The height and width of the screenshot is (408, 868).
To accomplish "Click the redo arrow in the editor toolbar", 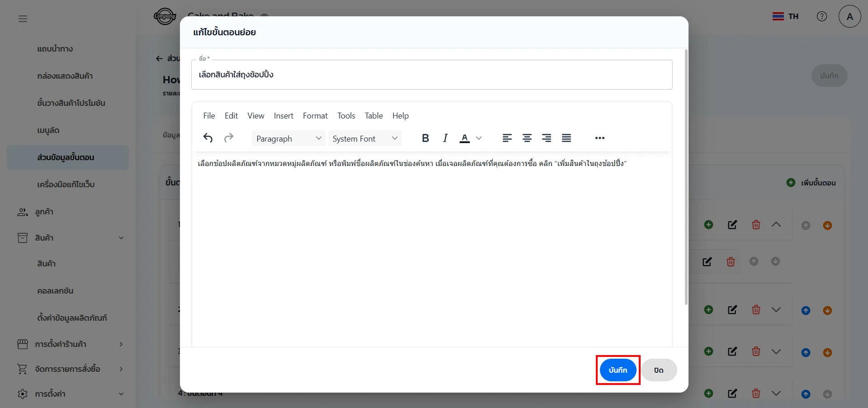I will 229,138.
